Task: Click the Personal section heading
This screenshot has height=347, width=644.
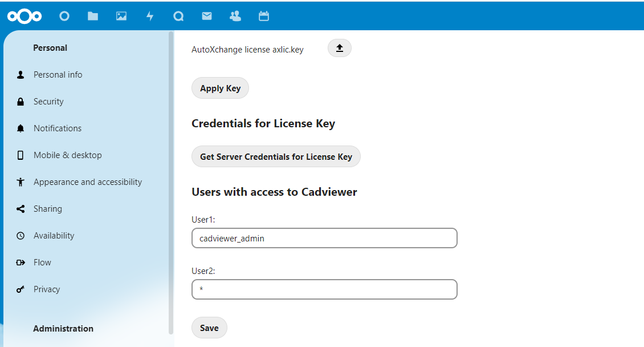Action: point(50,48)
